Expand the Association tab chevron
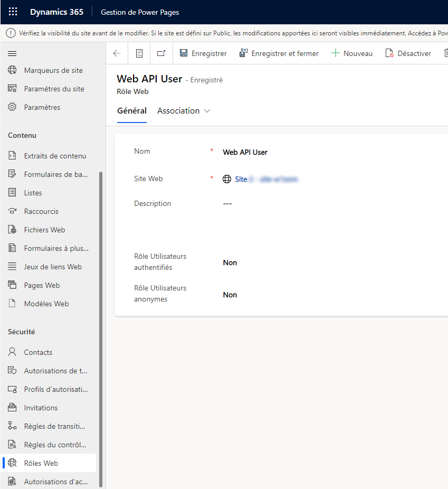The width and height of the screenshot is (448, 489). pyautogui.click(x=207, y=111)
